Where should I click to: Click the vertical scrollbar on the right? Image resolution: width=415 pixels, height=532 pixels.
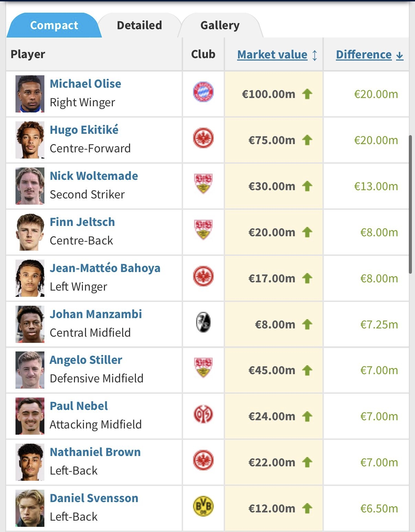(410, 205)
